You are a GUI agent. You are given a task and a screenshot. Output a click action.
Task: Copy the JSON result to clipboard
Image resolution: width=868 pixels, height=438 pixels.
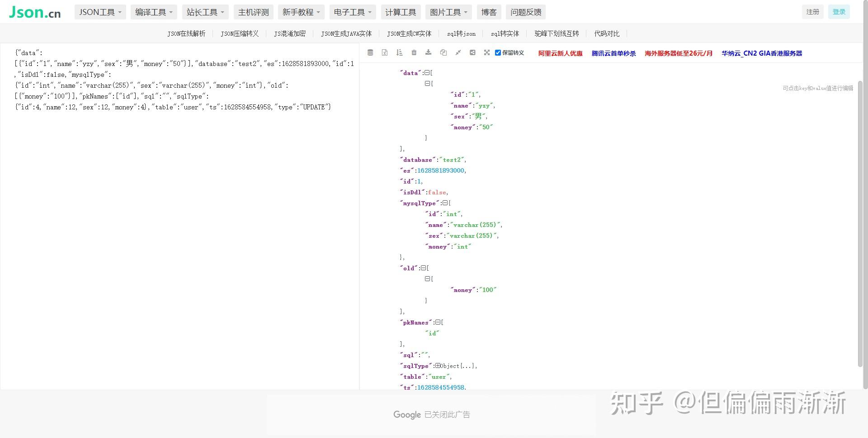point(443,53)
